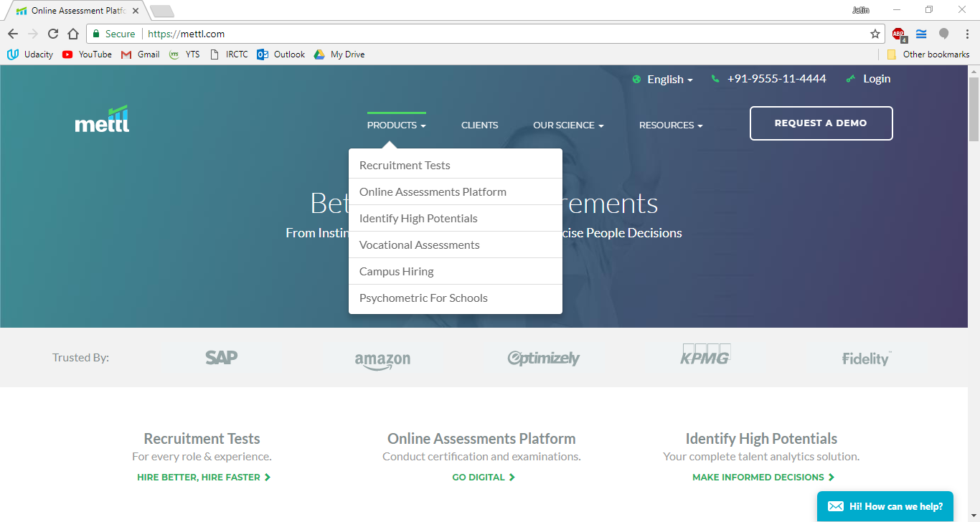Viewport: 980px width, 522px height.
Task: Select Psychometric For Schools menu entry
Action: (456, 298)
